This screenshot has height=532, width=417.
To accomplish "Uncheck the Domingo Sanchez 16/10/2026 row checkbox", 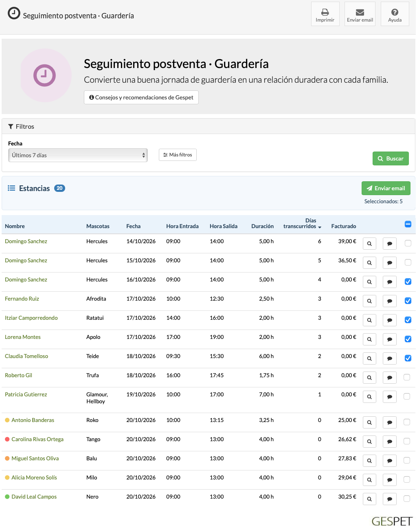I will tap(408, 281).
